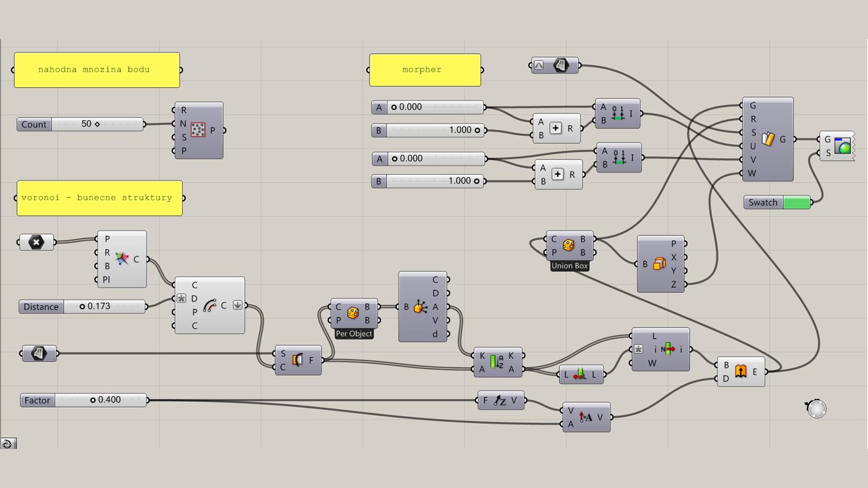Screen dimensions: 868x488
Task: Click the Factor slider label
Action: [x=37, y=400]
